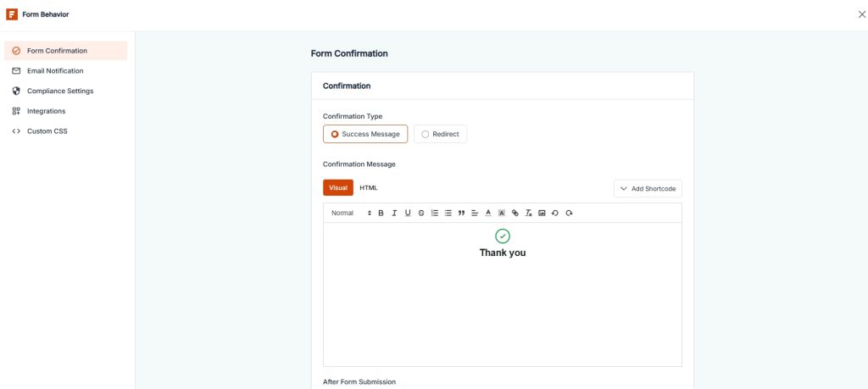868x389 pixels.
Task: Go to Compliance Settings
Action: (66, 91)
